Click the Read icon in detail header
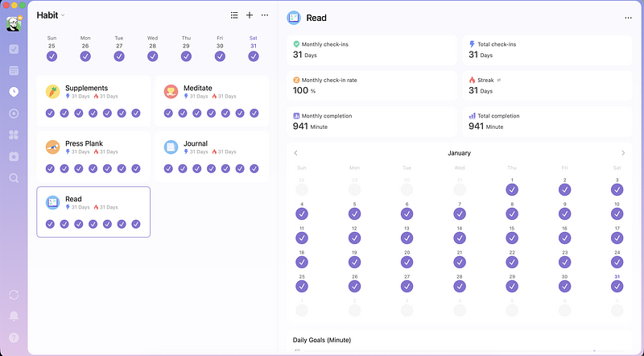 tap(294, 18)
